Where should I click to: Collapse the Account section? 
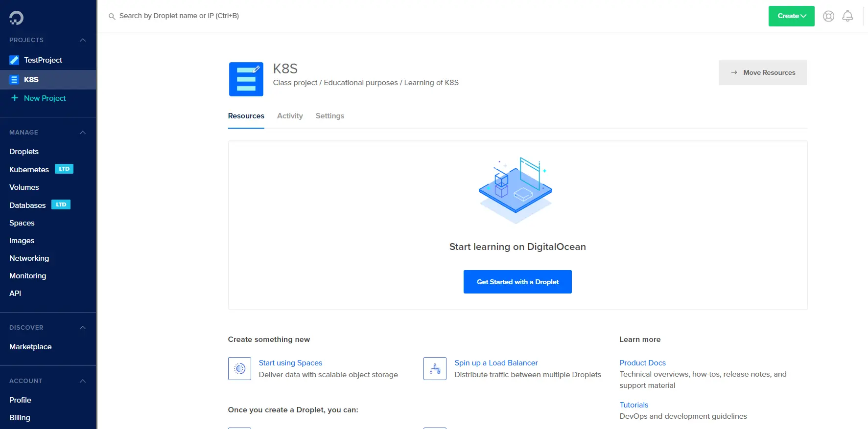click(x=83, y=381)
